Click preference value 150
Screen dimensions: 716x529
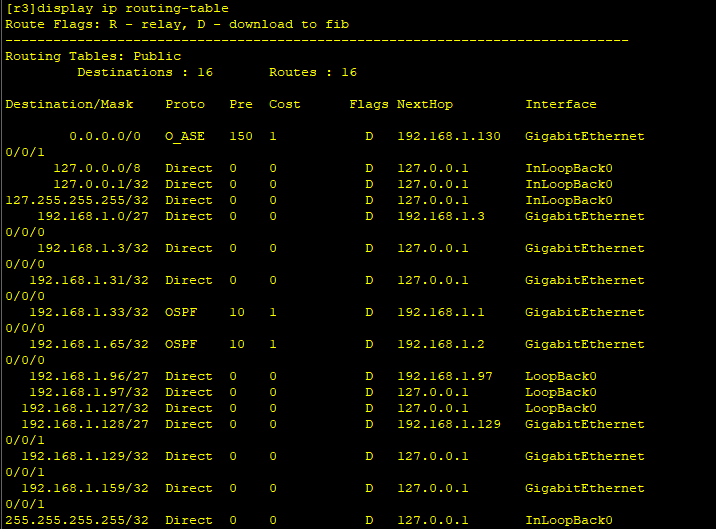[241, 136]
